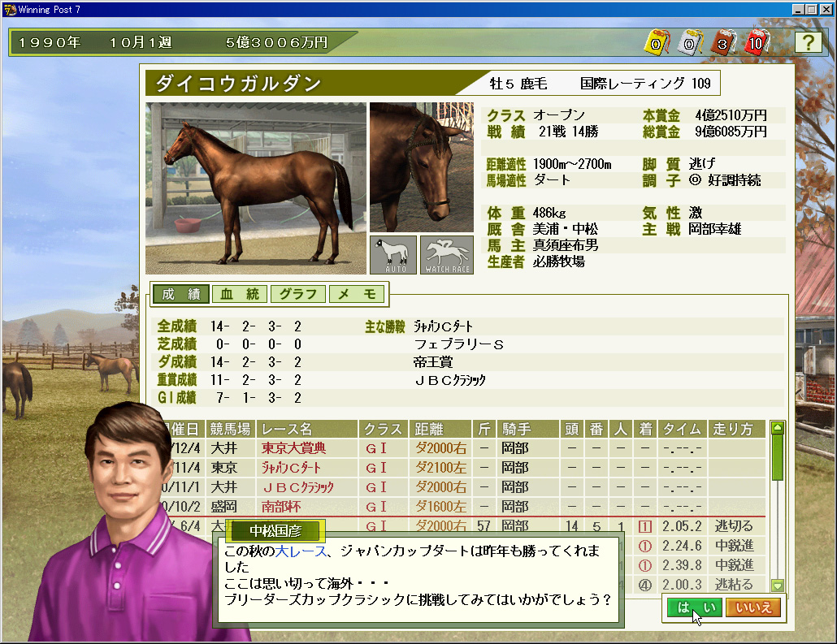Click the race list scroll down arrow
This screenshot has height=644, width=837.
click(778, 586)
